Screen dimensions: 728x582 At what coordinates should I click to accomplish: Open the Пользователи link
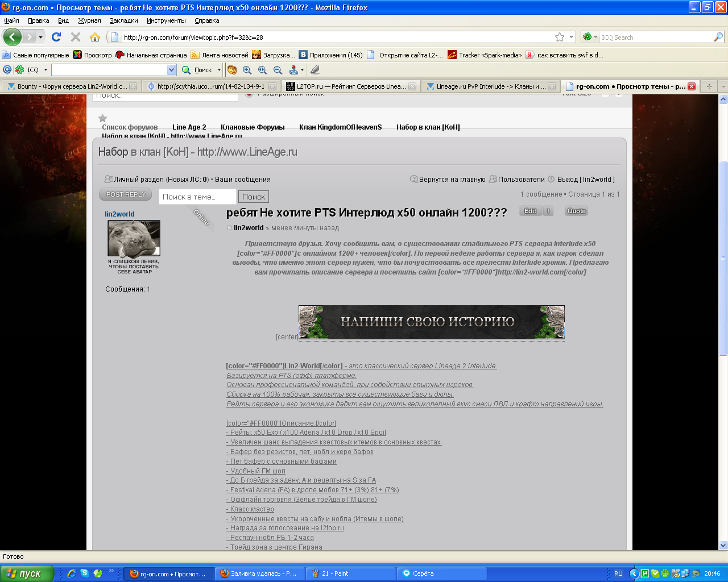click(x=522, y=179)
